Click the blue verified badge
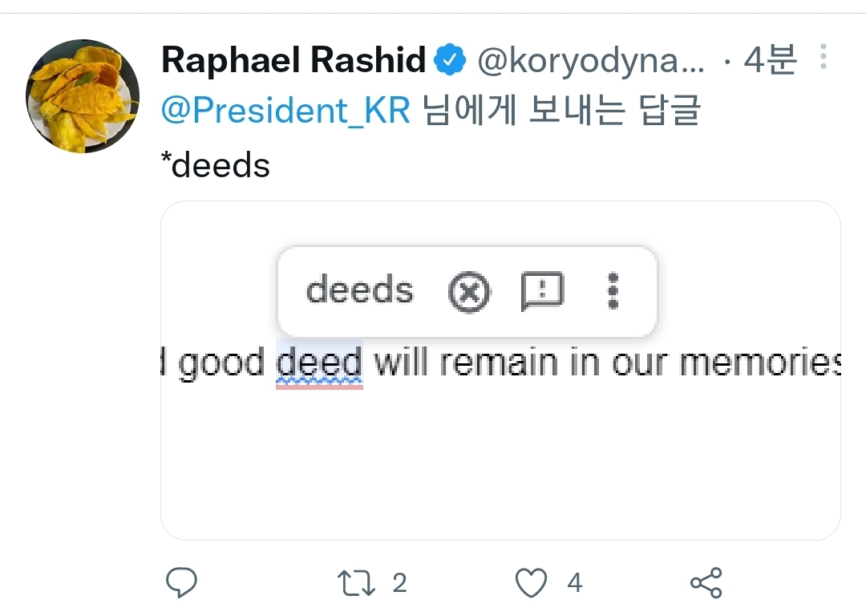 (450, 60)
